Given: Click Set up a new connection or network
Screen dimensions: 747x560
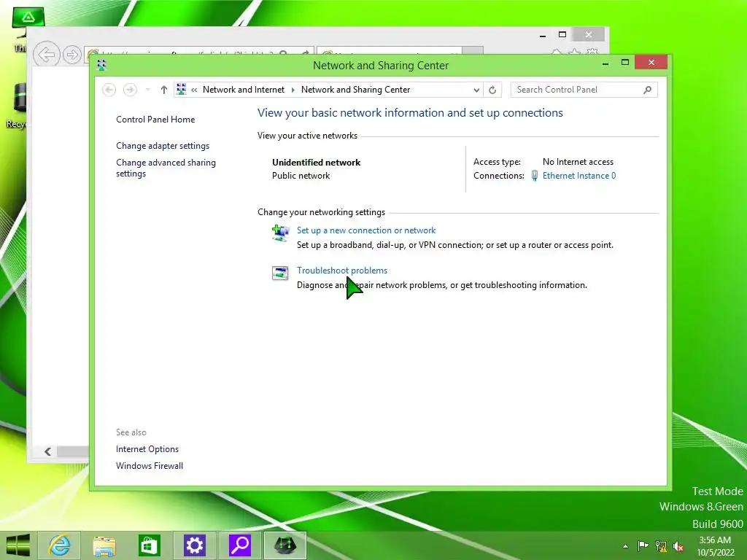Looking at the screenshot, I should point(366,230).
